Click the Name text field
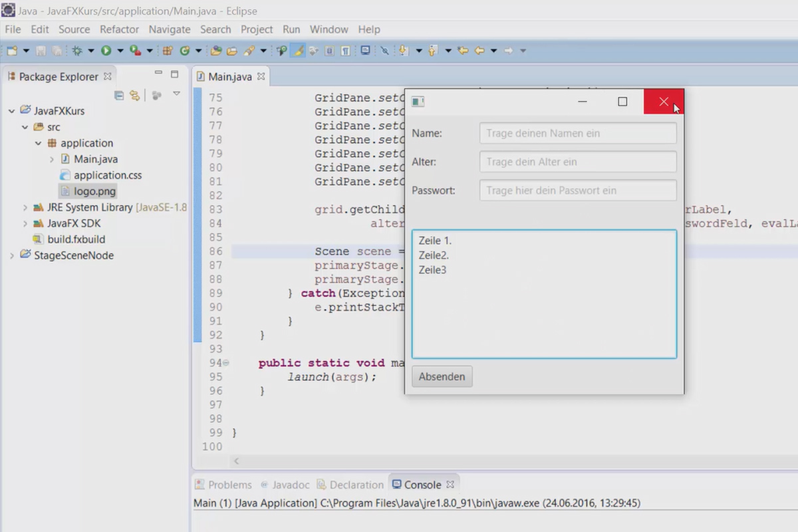The image size is (798, 532). coord(578,133)
